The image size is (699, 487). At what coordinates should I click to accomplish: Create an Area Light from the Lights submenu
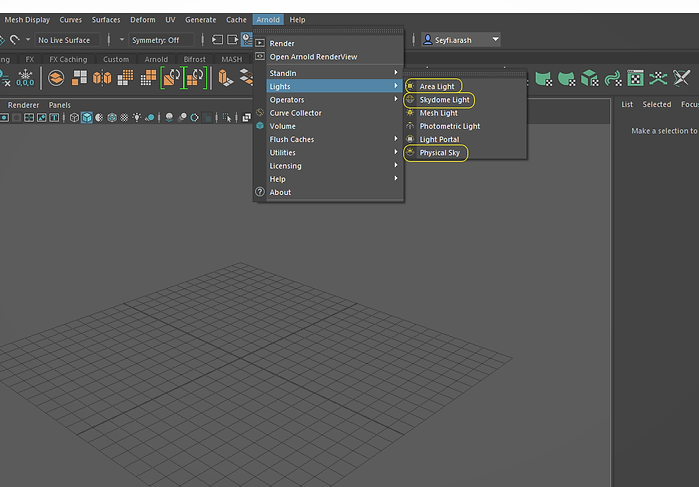(x=465, y=86)
